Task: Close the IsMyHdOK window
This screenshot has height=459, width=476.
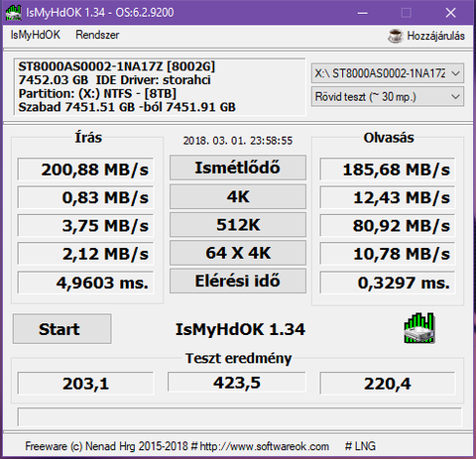Action: tap(450, 13)
